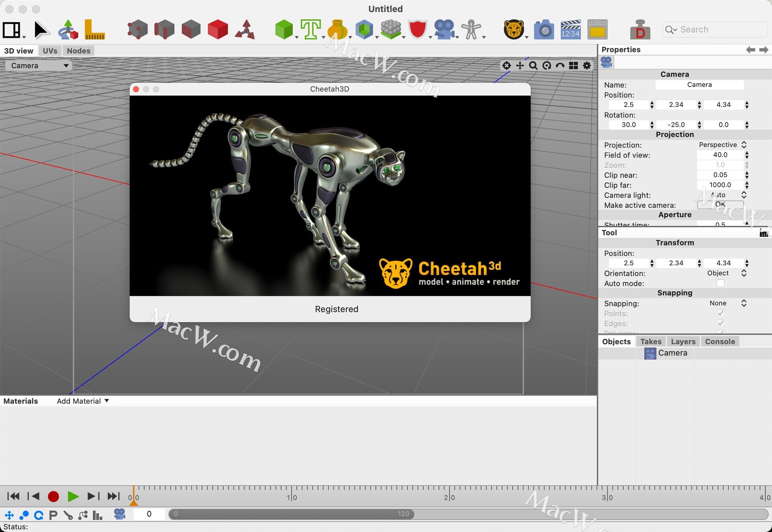This screenshot has height=532, width=772.
Task: Switch to the UVs tab
Action: (50, 51)
